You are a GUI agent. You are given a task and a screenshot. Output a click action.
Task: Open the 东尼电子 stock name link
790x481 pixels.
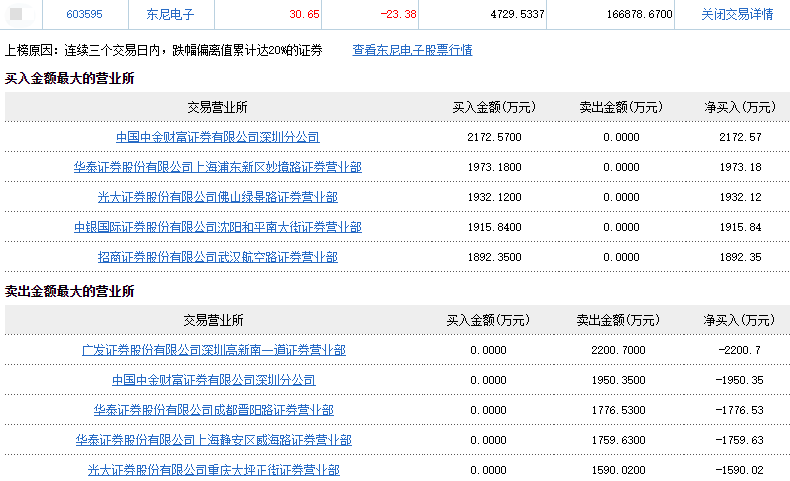[x=170, y=15]
